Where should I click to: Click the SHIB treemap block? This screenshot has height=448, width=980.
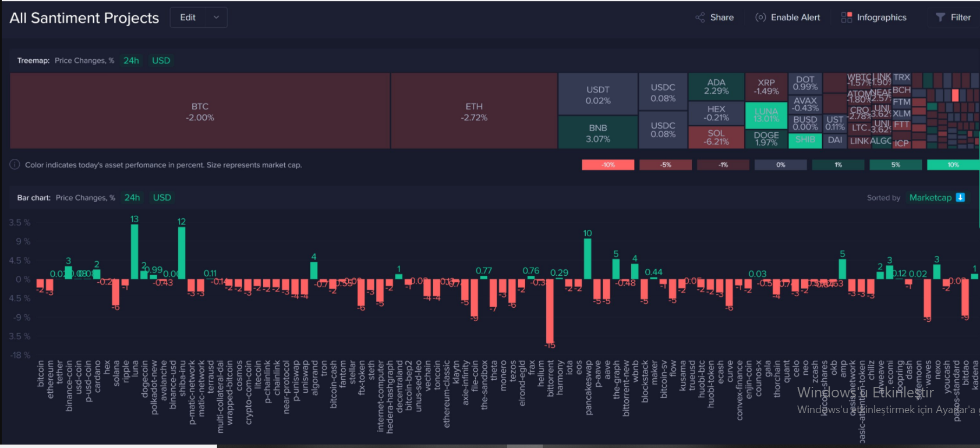pyautogui.click(x=805, y=140)
